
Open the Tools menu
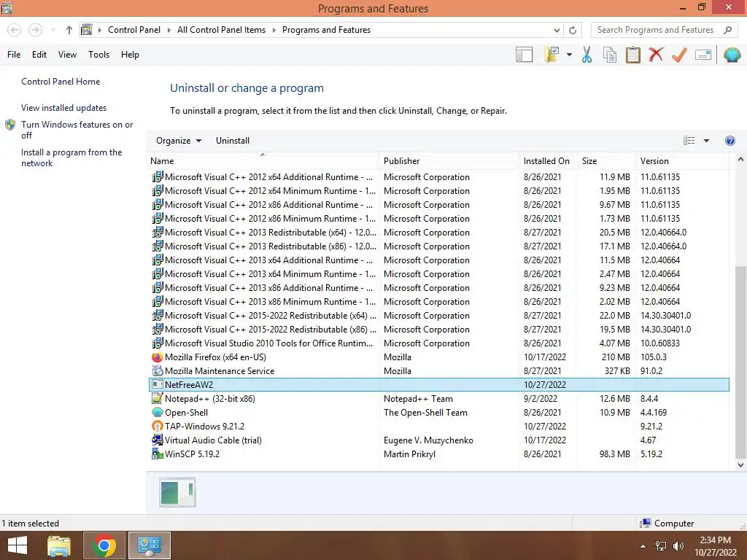(98, 55)
